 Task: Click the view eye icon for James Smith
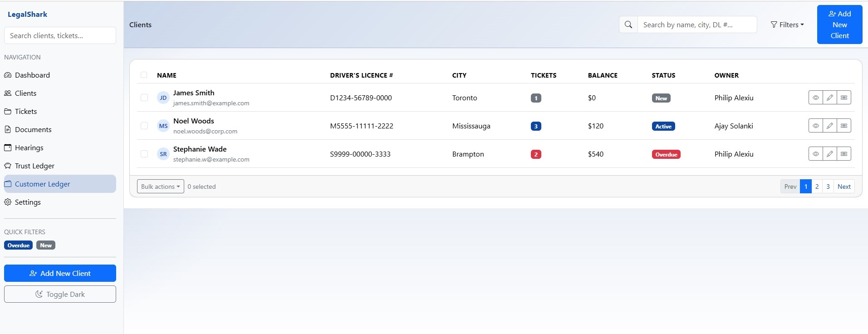tap(815, 98)
